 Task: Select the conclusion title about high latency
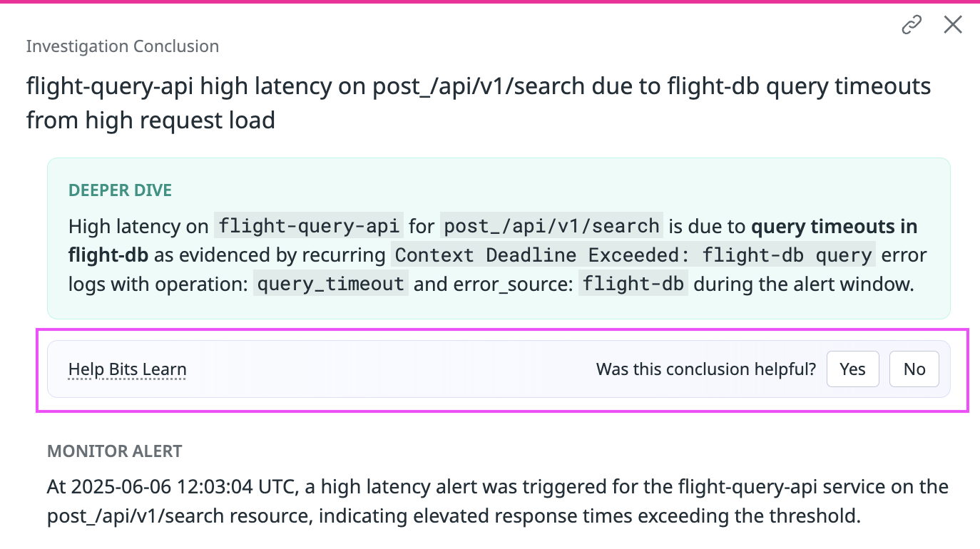pyautogui.click(x=478, y=103)
